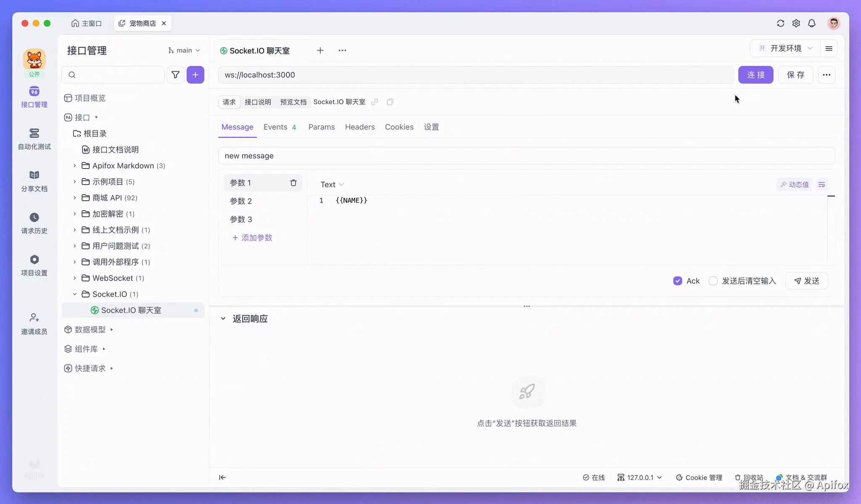The image size is (861, 504).
Task: Open 项目设置 in left sidebar
Action: coord(34,266)
